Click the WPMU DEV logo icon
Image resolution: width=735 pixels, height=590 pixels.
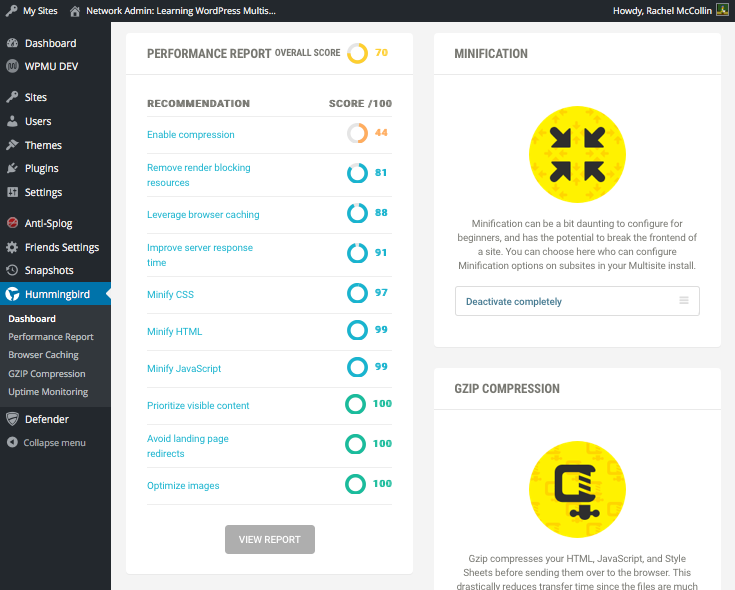click(x=13, y=66)
